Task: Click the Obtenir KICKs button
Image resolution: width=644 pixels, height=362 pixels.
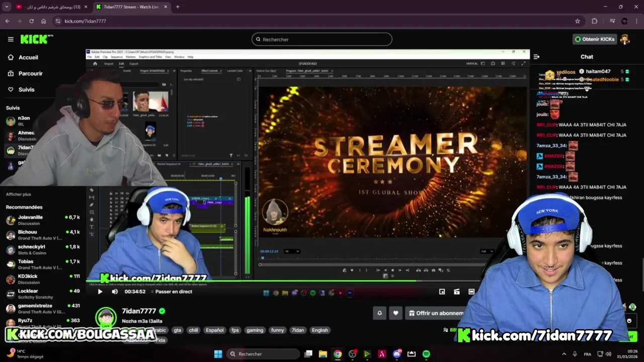Action: point(595,39)
